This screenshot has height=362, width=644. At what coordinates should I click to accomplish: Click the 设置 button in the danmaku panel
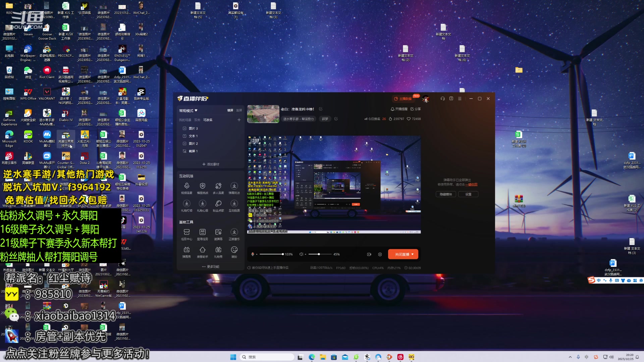pos(468,194)
